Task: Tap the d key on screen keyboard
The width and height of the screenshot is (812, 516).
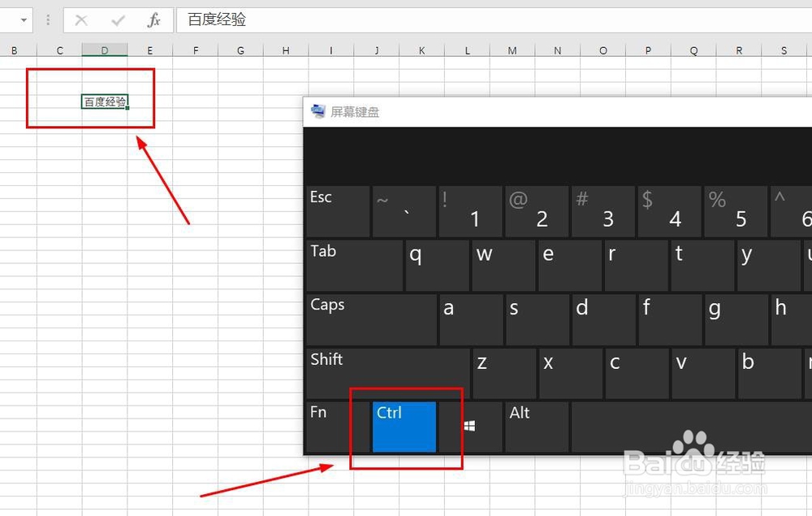Action: pos(604,319)
